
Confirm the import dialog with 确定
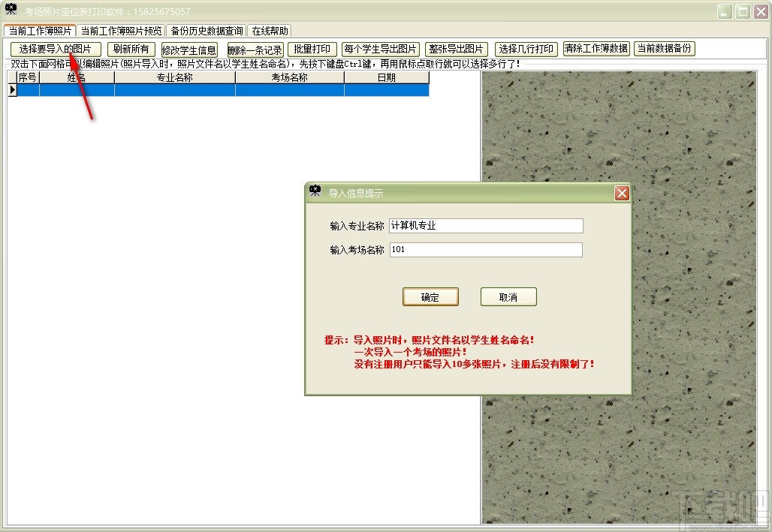[430, 296]
